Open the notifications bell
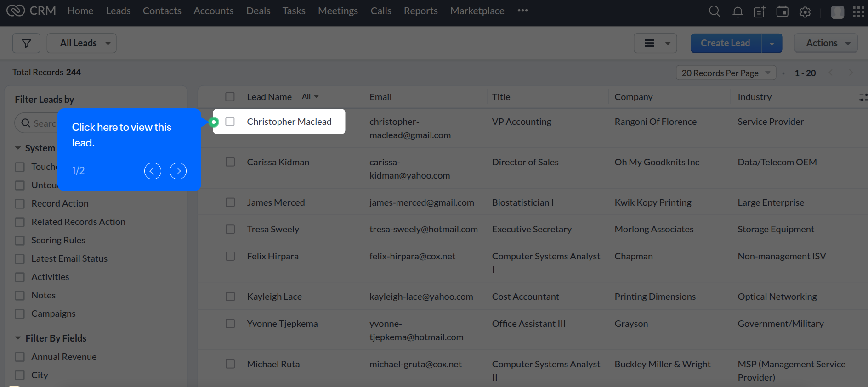Image resolution: width=868 pixels, height=387 pixels. coord(738,11)
